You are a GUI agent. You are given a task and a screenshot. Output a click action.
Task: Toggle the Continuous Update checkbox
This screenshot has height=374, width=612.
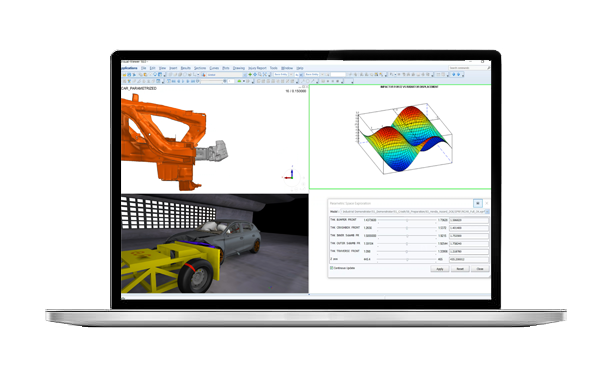point(332,268)
